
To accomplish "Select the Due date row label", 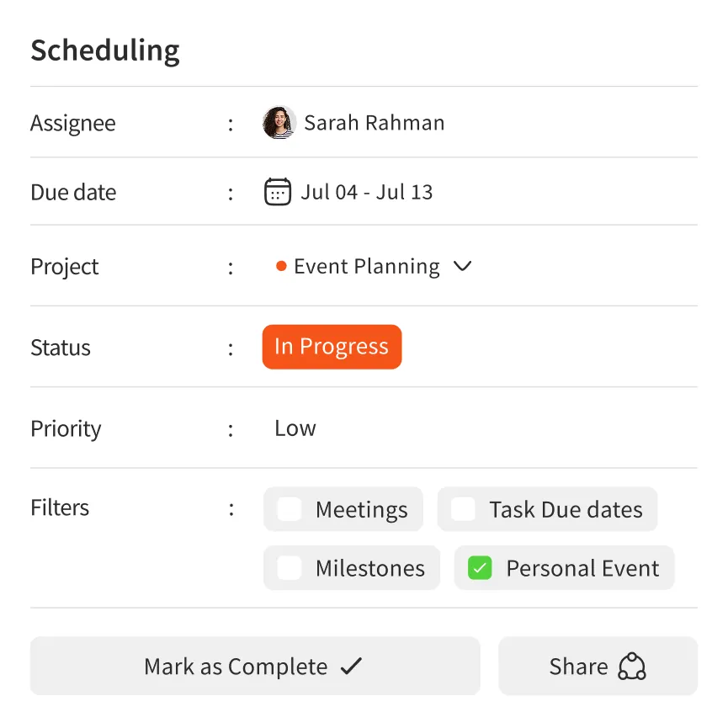I will (73, 191).
